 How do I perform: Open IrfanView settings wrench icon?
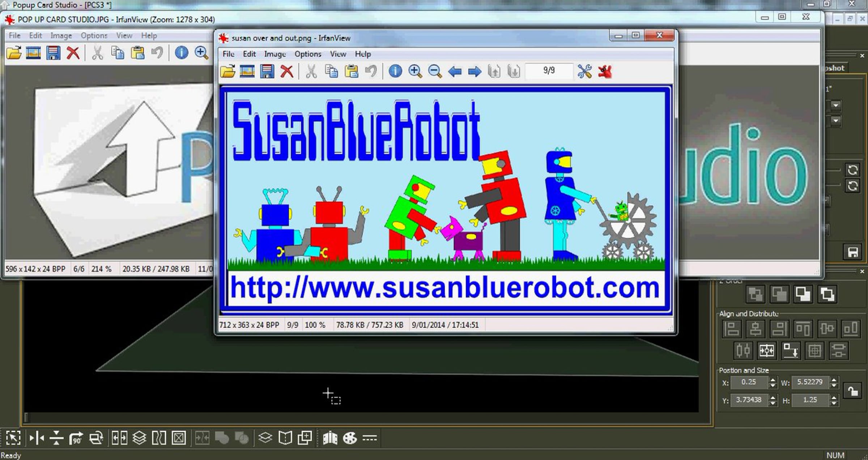[584, 71]
